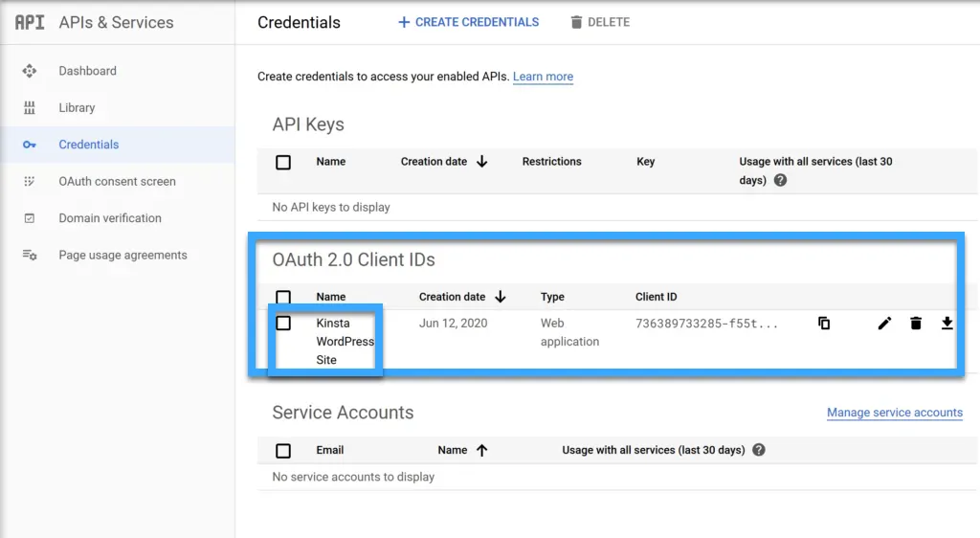Sort OAuth Client IDs by Creation date arrow
Screen dimensions: 980x538
pos(500,297)
